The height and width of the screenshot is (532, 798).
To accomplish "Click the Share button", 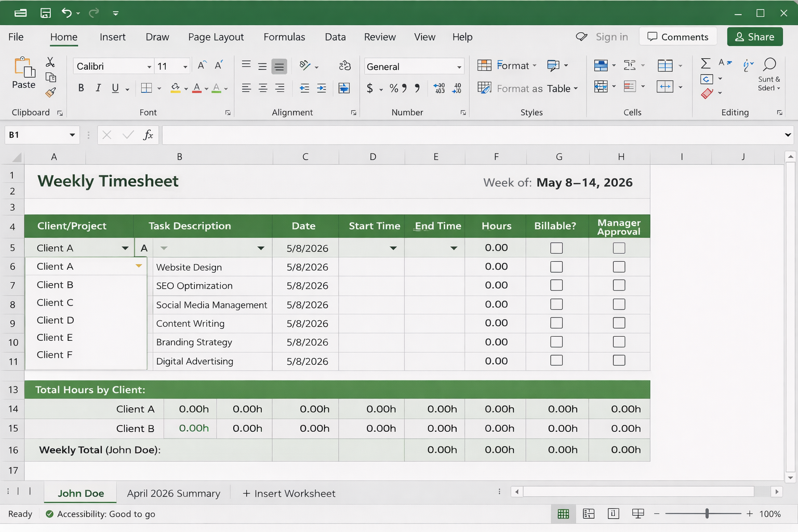I will [755, 37].
